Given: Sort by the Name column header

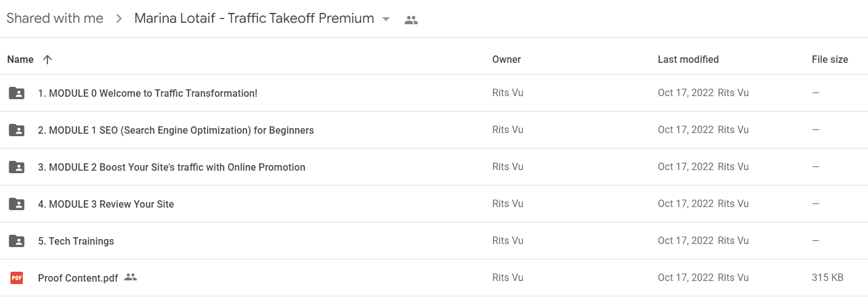Looking at the screenshot, I should click(20, 60).
